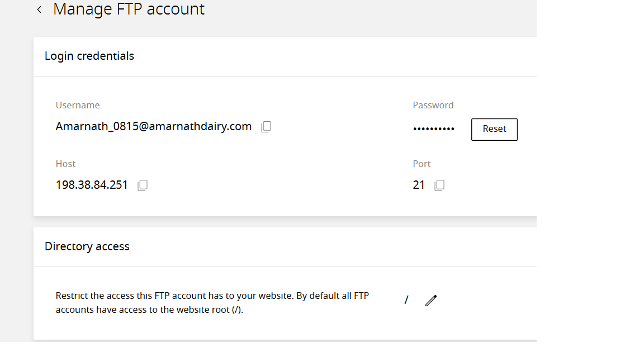Copy the port number
Image resolution: width=644 pixels, height=362 pixels.
click(439, 185)
